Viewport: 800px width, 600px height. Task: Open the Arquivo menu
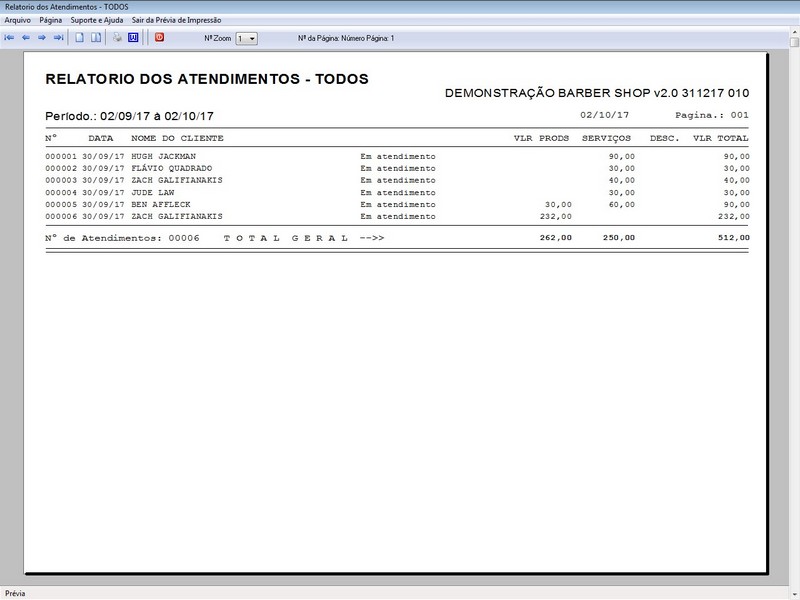pyautogui.click(x=18, y=20)
